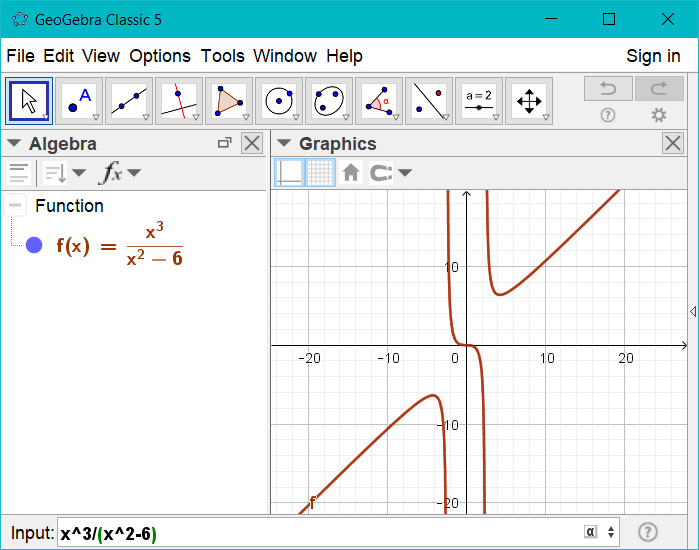Collapse the Function tree group

coord(15,205)
